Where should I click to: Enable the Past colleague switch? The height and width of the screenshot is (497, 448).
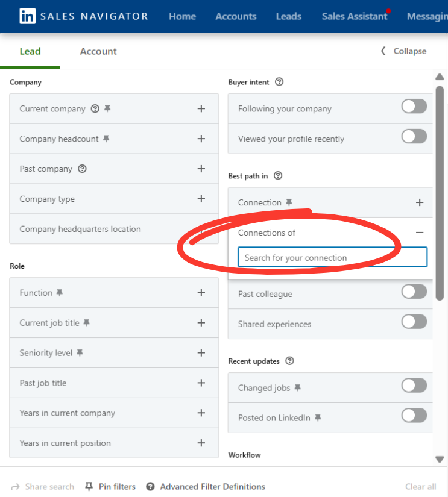pyautogui.click(x=414, y=292)
